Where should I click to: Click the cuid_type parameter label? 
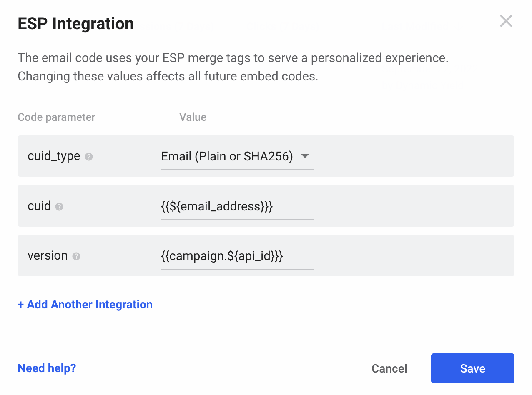click(54, 156)
